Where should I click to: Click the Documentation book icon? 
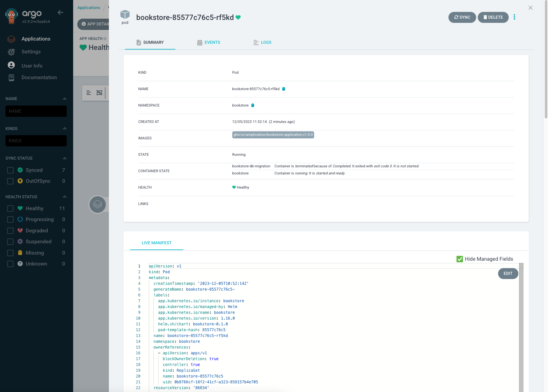[11, 78]
